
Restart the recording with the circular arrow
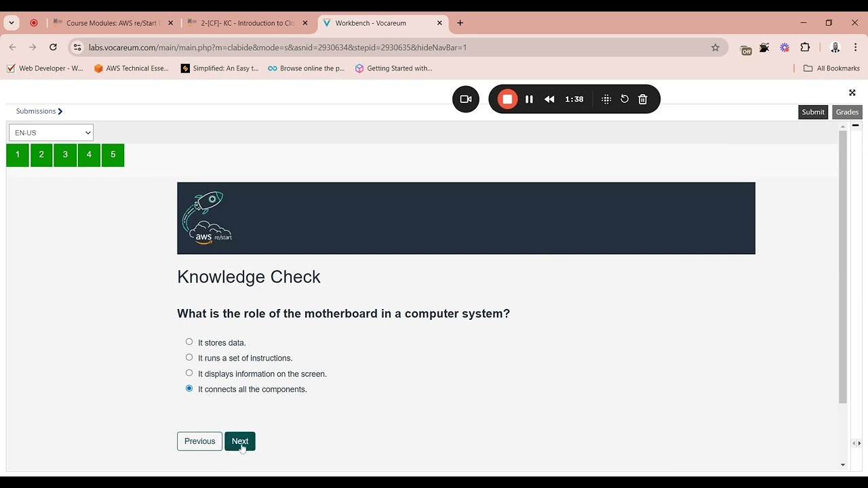point(625,99)
